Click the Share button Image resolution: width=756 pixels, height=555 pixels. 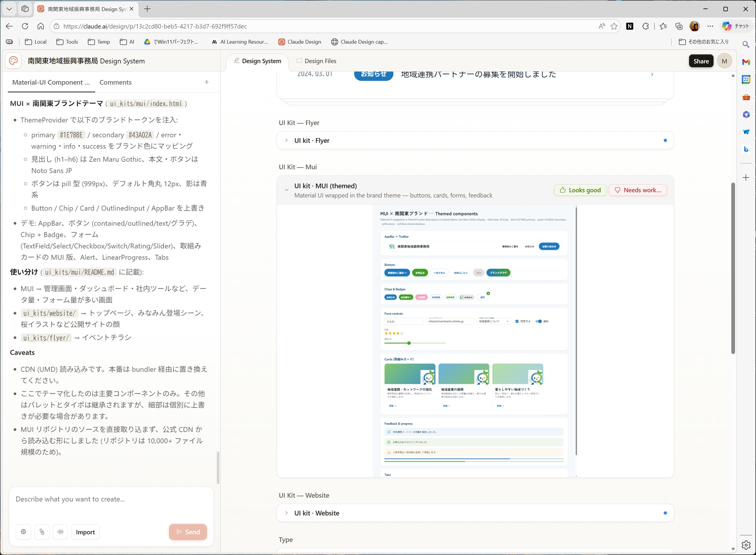701,61
